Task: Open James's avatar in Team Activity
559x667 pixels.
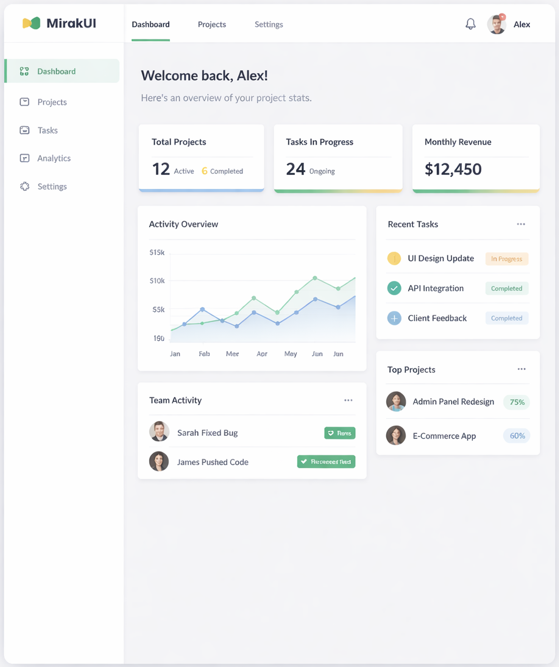Action: pyautogui.click(x=159, y=461)
